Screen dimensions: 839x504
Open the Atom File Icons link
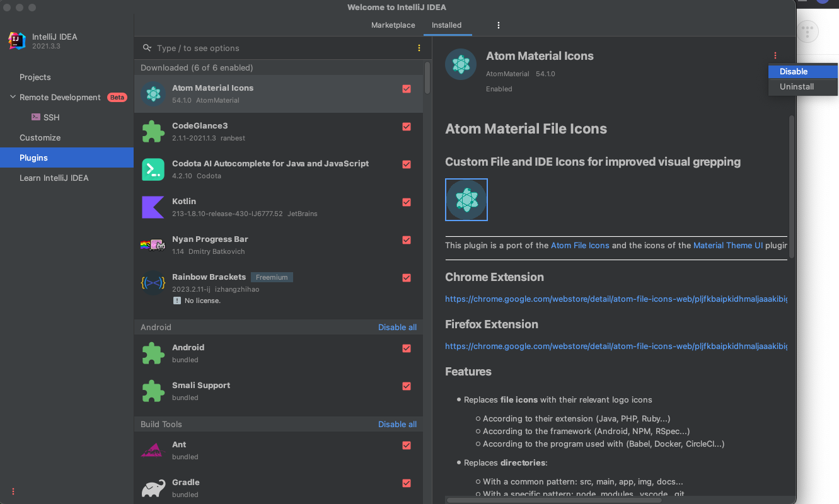[580, 245]
